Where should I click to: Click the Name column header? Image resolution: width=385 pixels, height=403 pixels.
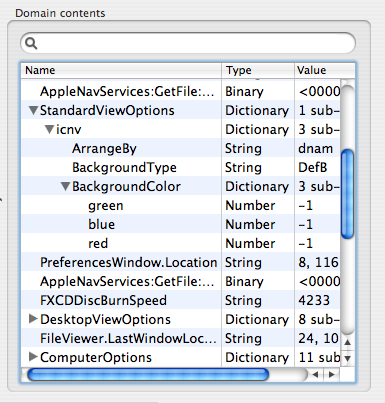click(x=121, y=70)
